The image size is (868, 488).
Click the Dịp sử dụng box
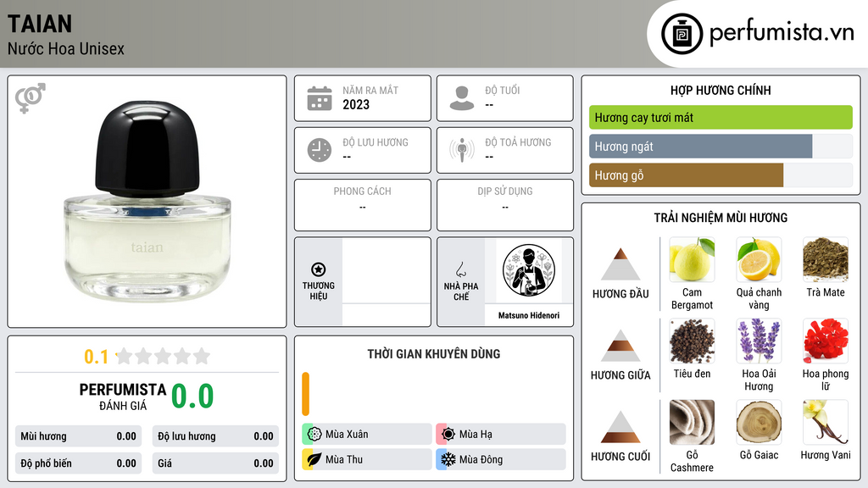click(x=505, y=205)
